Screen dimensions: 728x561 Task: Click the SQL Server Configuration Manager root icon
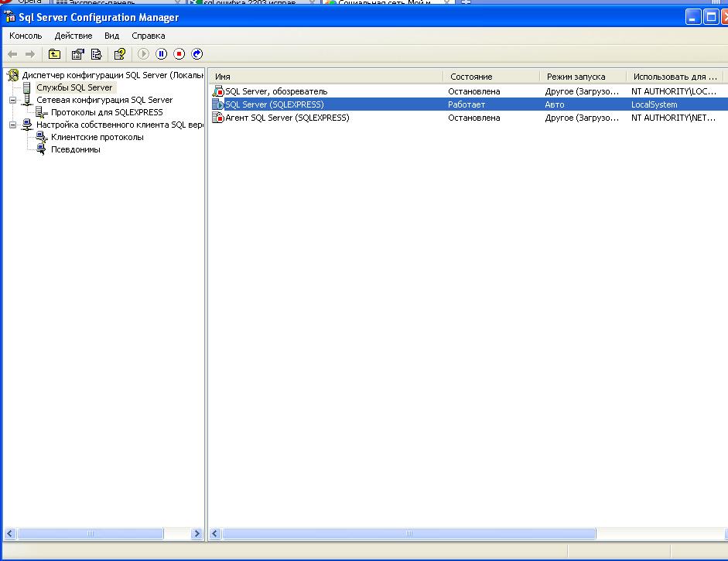tap(13, 75)
